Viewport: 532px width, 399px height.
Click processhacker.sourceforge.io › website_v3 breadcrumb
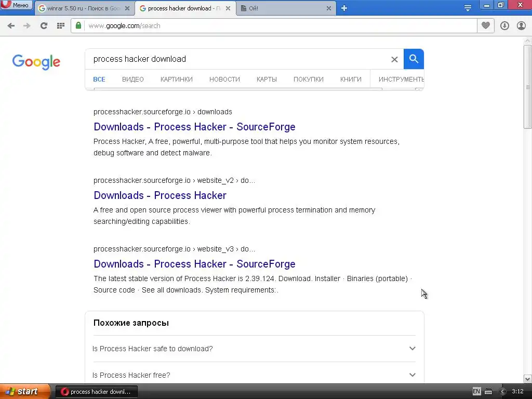(174, 249)
